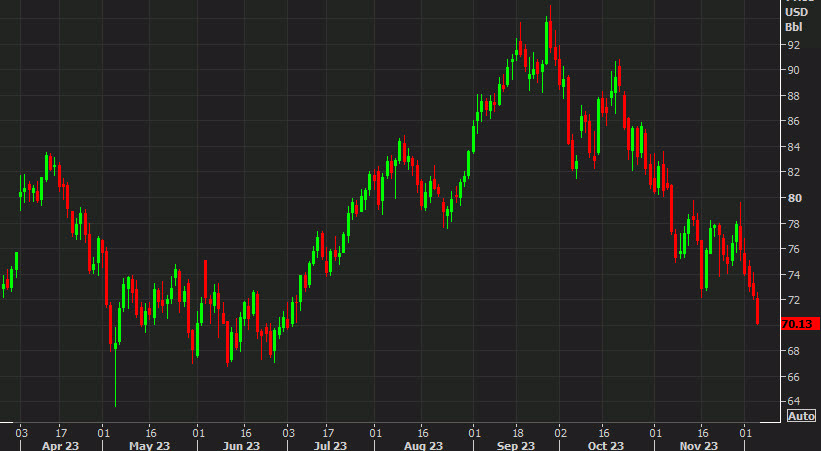This screenshot has height=451, width=821.
Task: Click the 74 price axis label
Action: coord(793,274)
